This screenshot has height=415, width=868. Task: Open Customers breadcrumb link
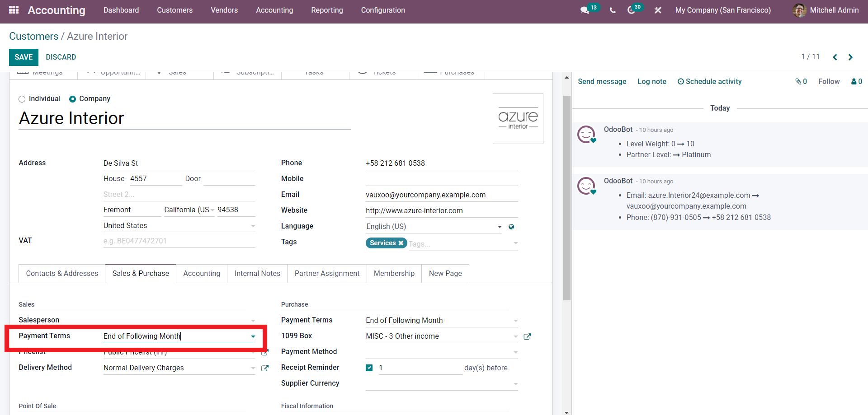[34, 36]
